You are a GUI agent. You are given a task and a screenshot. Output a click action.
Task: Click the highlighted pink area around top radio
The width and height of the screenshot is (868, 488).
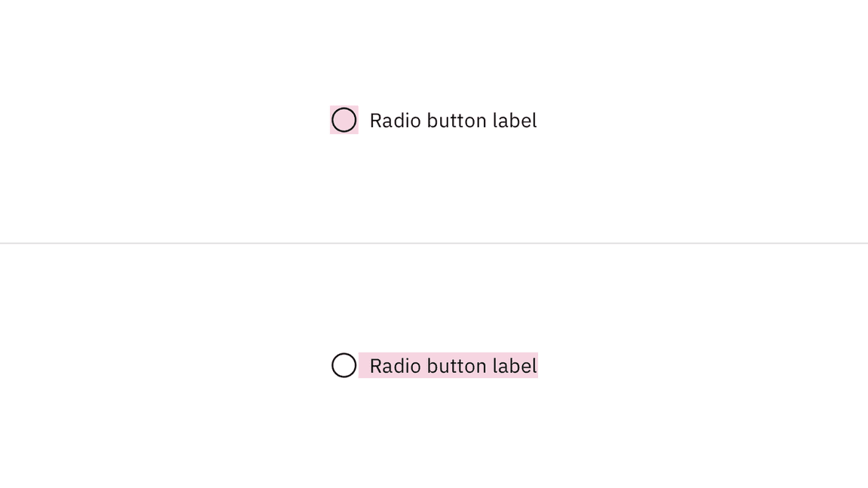(344, 120)
